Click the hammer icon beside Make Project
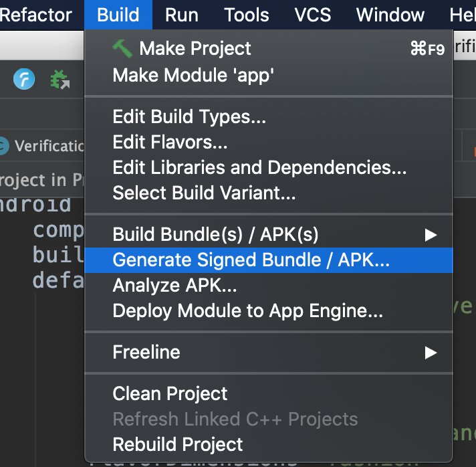The width and height of the screenshot is (476, 467). click(x=122, y=48)
